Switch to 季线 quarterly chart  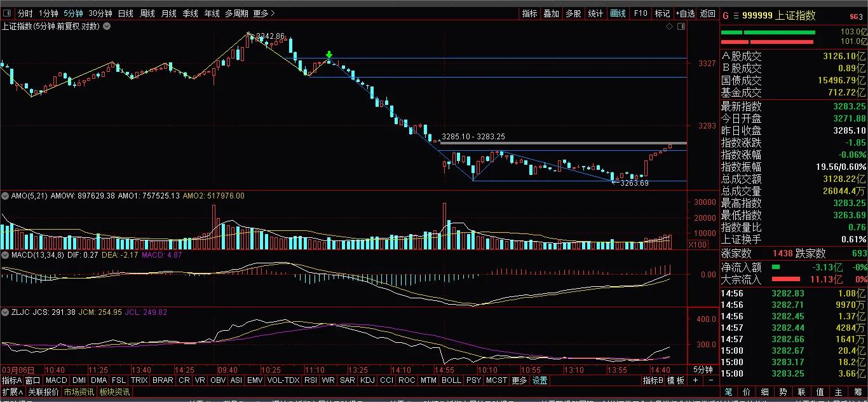coord(191,13)
